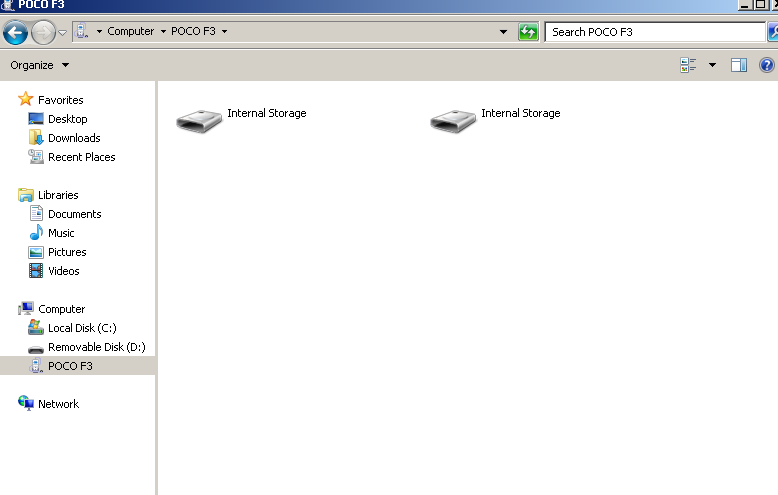This screenshot has width=778, height=495.
Task: Click the Desktop monitor icon
Action: click(x=36, y=119)
